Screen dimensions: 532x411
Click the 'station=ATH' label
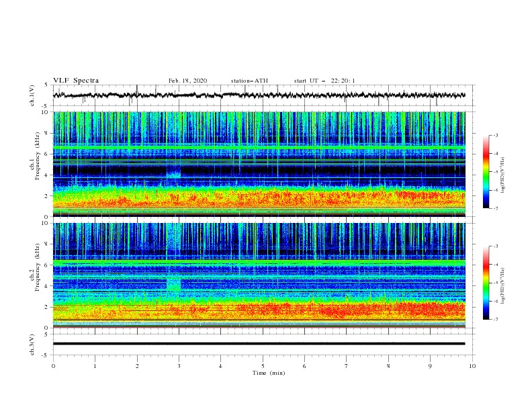click(249, 81)
